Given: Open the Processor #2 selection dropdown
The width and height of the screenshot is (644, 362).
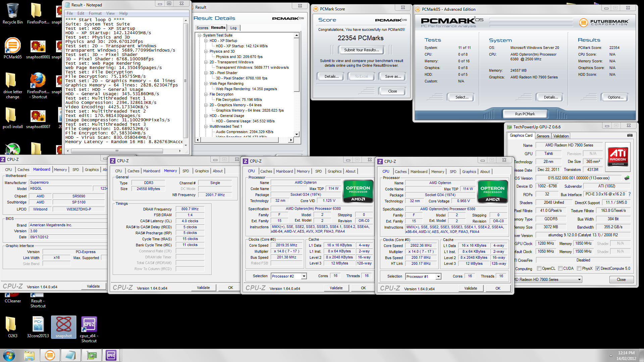Looking at the screenshot, I should 304,276.
